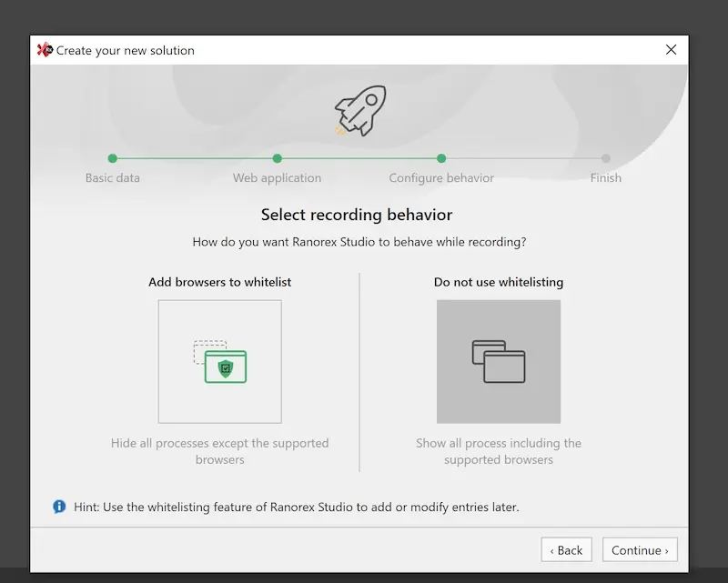The height and width of the screenshot is (583, 728).
Task: Click the Finish step dot
Action: 606,158
